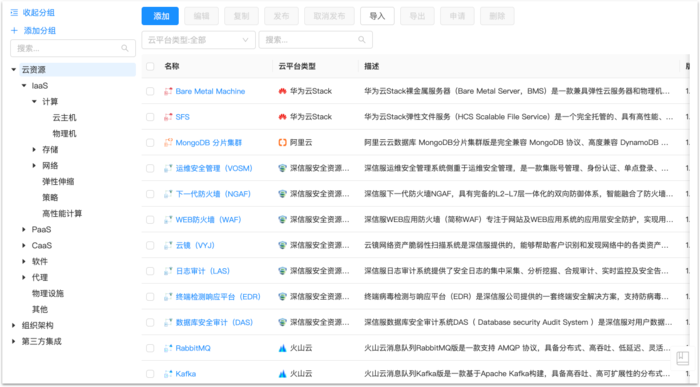
Task: Click the blue 添加 button
Action: pos(160,16)
